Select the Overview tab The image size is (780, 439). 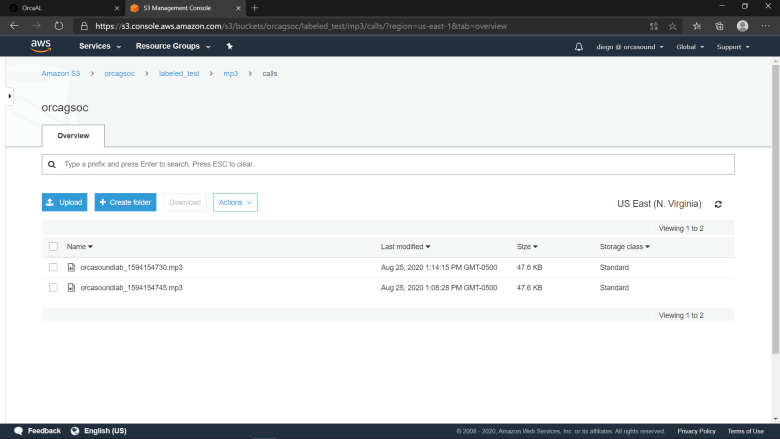(x=73, y=136)
